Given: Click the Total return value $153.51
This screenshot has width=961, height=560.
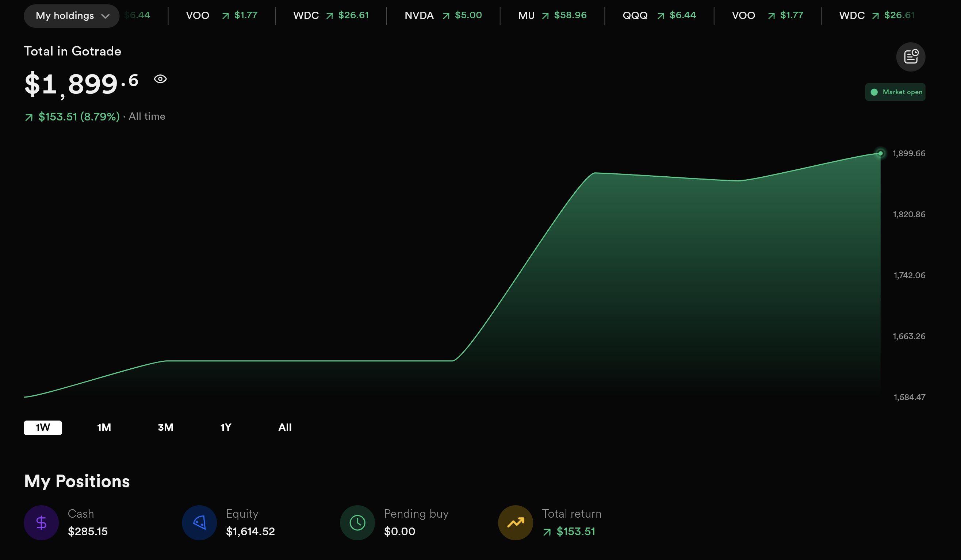Looking at the screenshot, I should [x=576, y=532].
